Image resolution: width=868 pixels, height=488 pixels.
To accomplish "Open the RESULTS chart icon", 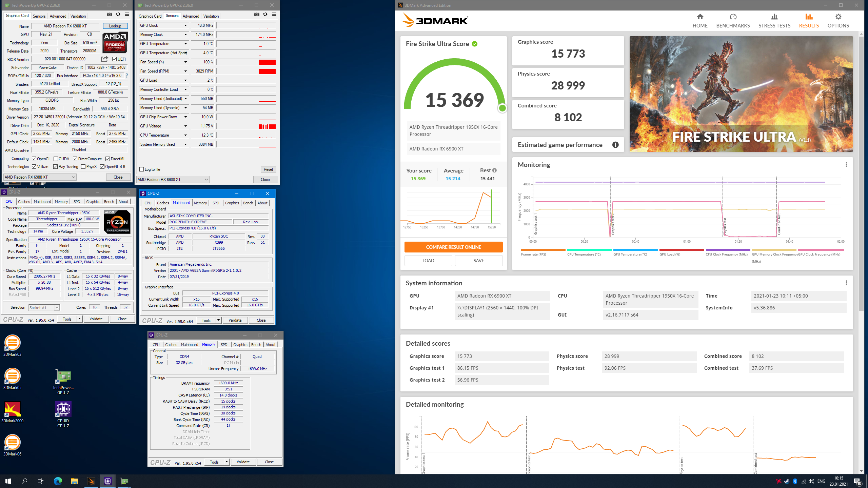I will [x=809, y=17].
